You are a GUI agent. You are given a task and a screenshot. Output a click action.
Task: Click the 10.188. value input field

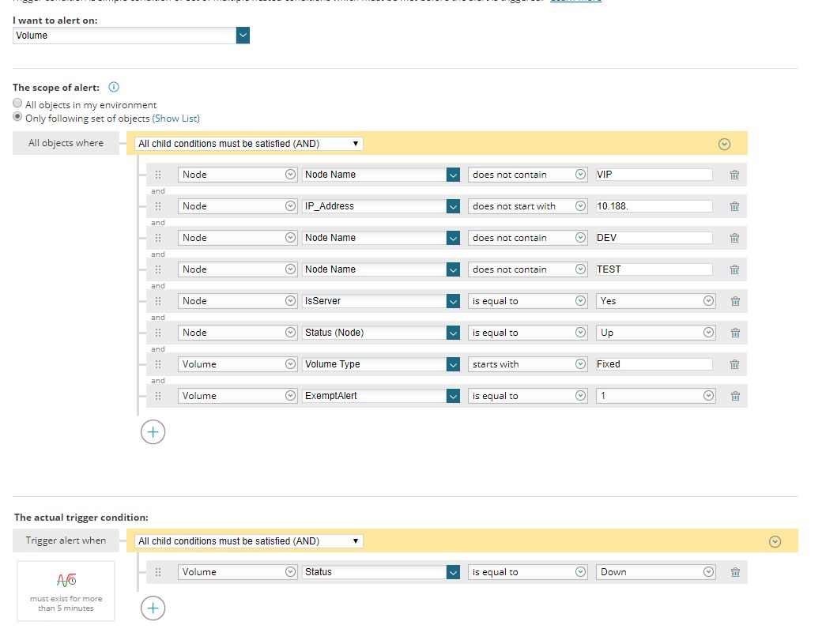pyautogui.click(x=654, y=206)
